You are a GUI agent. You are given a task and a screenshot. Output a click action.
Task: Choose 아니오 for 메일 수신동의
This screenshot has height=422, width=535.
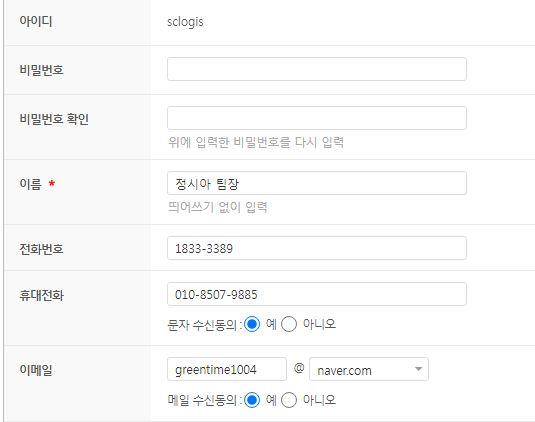289,400
